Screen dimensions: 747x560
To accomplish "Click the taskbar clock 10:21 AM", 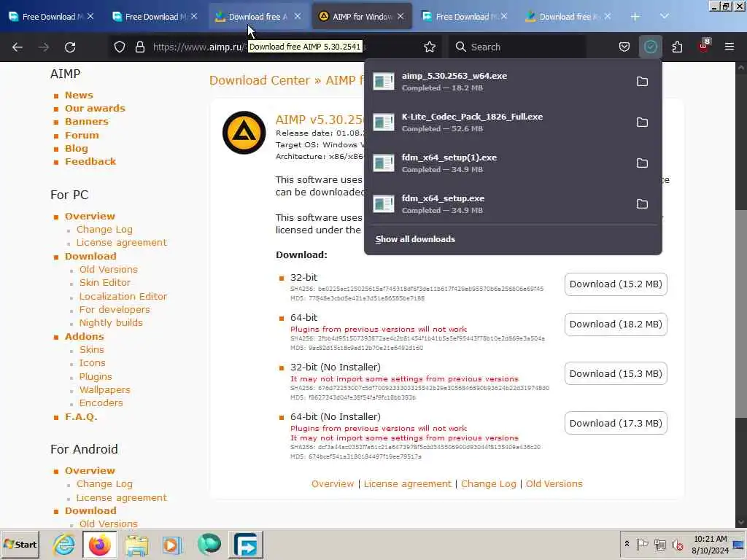I will pos(711,539).
